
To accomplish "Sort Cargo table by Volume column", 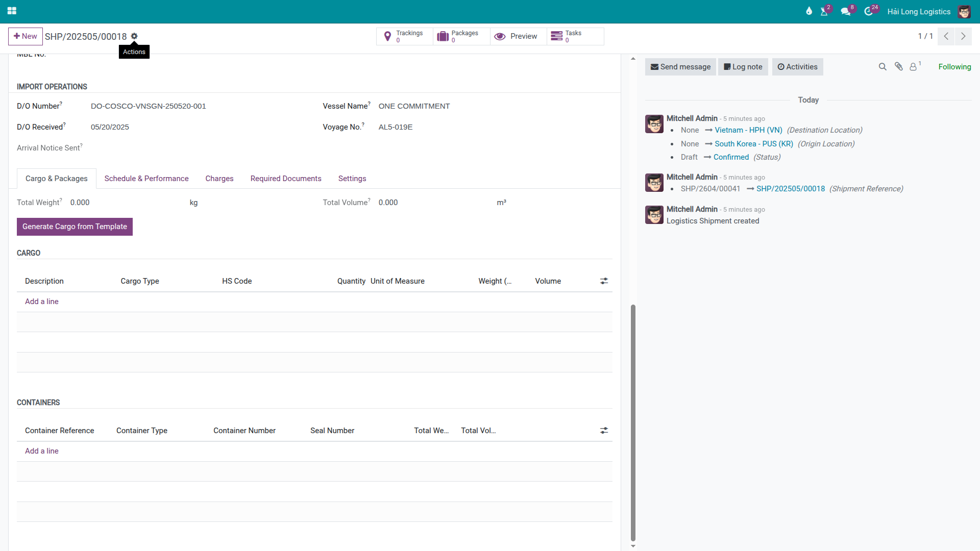I will click(548, 281).
